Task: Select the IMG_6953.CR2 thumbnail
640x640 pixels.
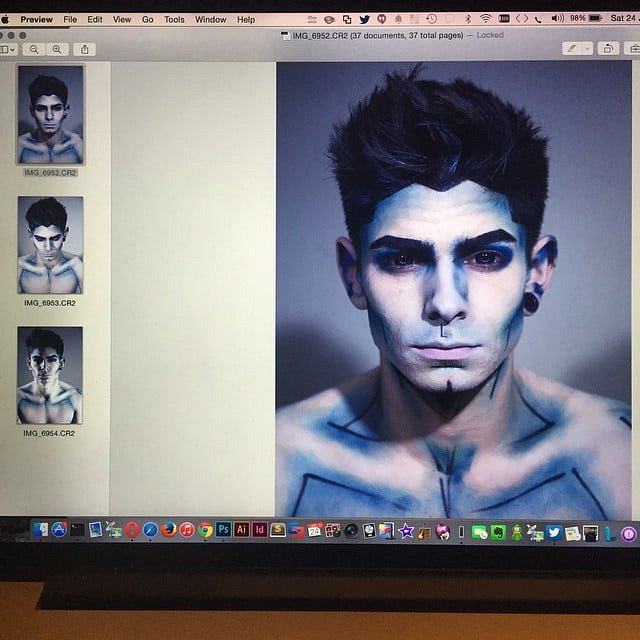Action: click(50, 245)
